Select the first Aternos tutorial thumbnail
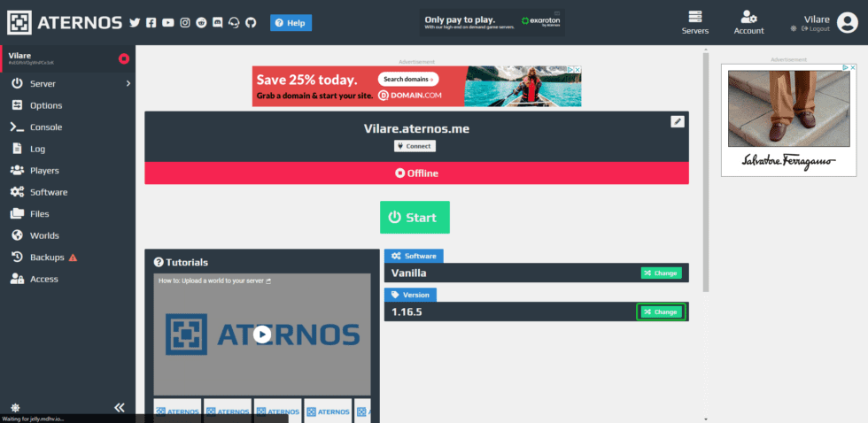 177,411
